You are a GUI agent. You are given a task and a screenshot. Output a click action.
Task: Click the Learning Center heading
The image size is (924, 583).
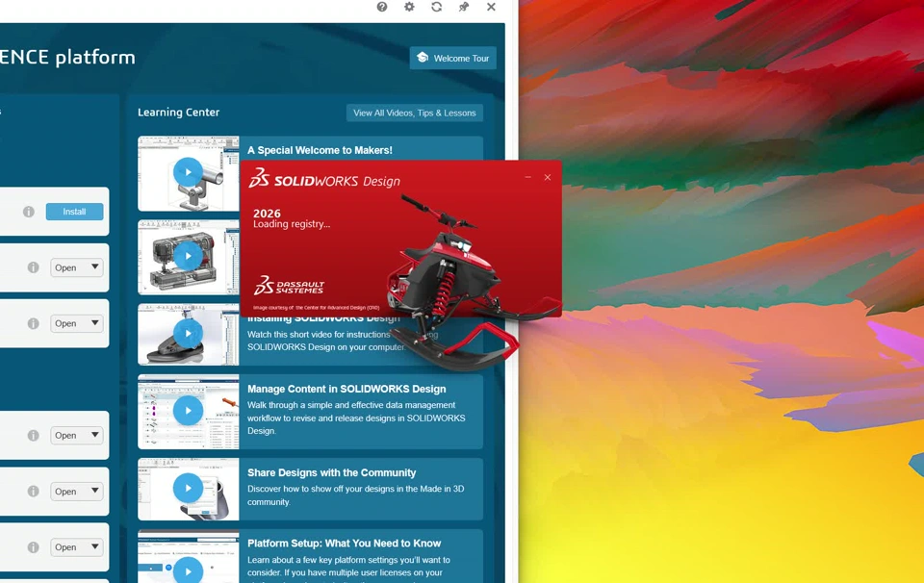point(179,113)
